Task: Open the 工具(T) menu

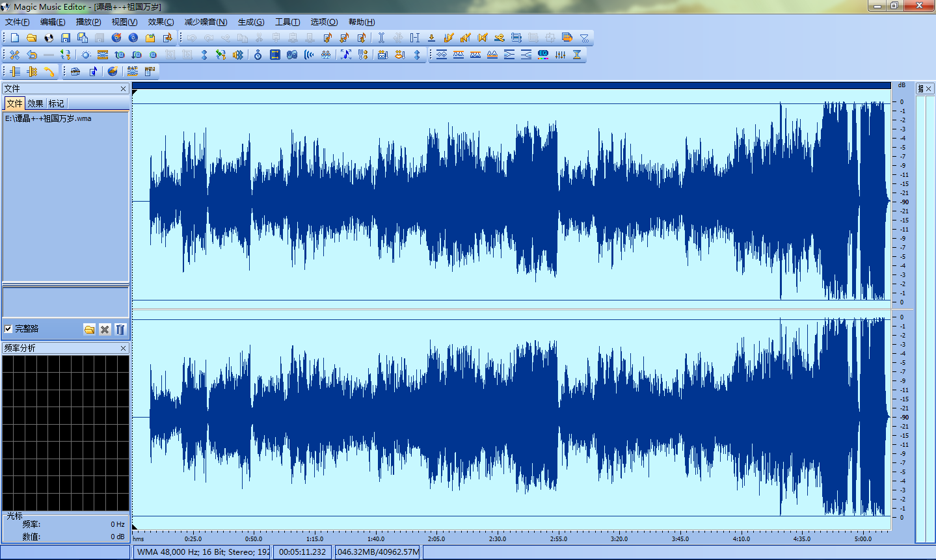Action: click(287, 22)
